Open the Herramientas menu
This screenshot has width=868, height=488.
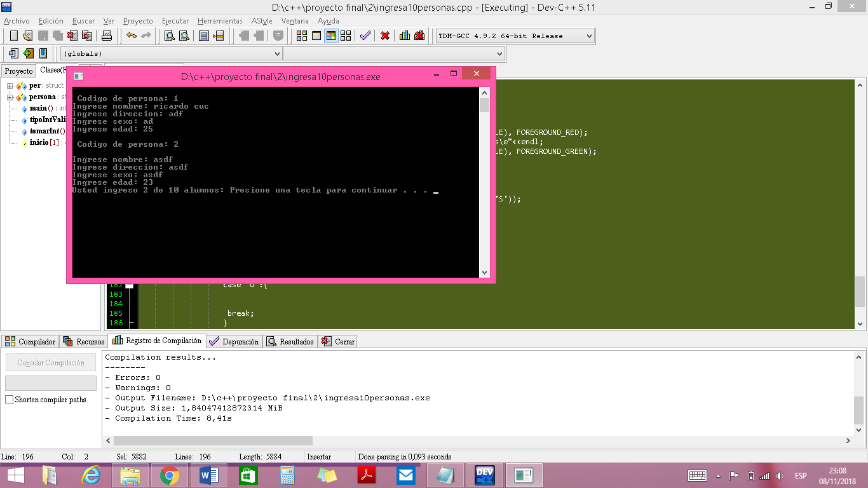click(220, 21)
